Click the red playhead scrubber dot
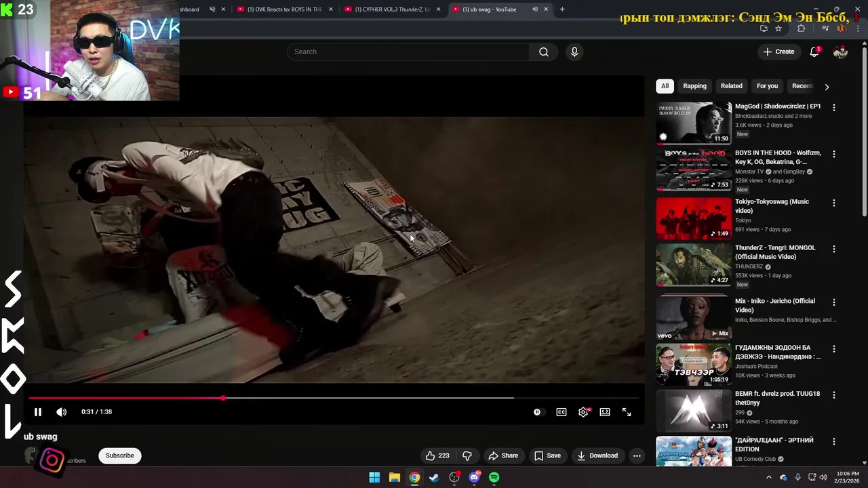This screenshot has width=868, height=488. coord(223,398)
